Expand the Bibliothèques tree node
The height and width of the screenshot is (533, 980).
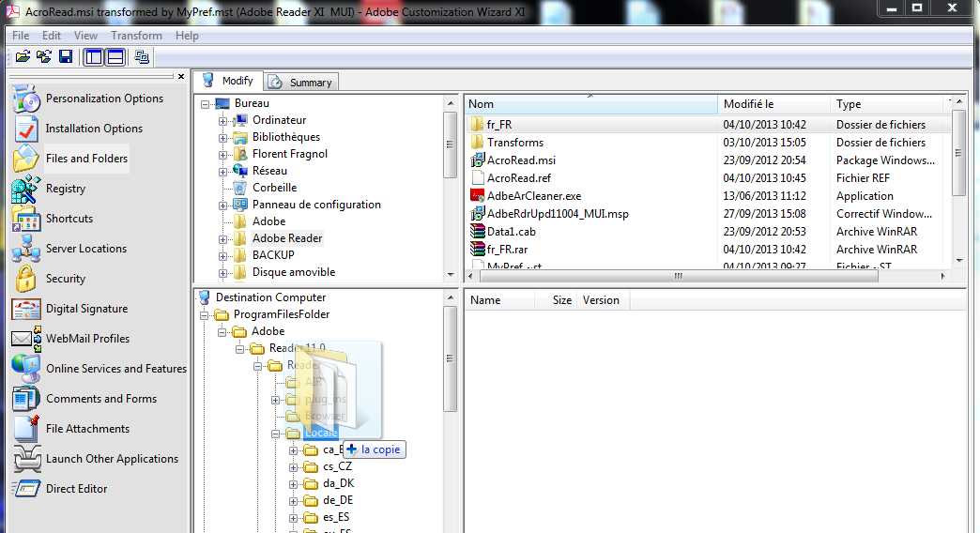(222, 137)
